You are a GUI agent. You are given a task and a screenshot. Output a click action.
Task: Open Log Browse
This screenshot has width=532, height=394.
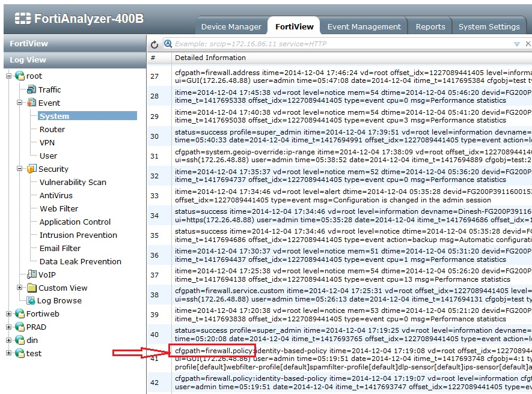pos(60,301)
